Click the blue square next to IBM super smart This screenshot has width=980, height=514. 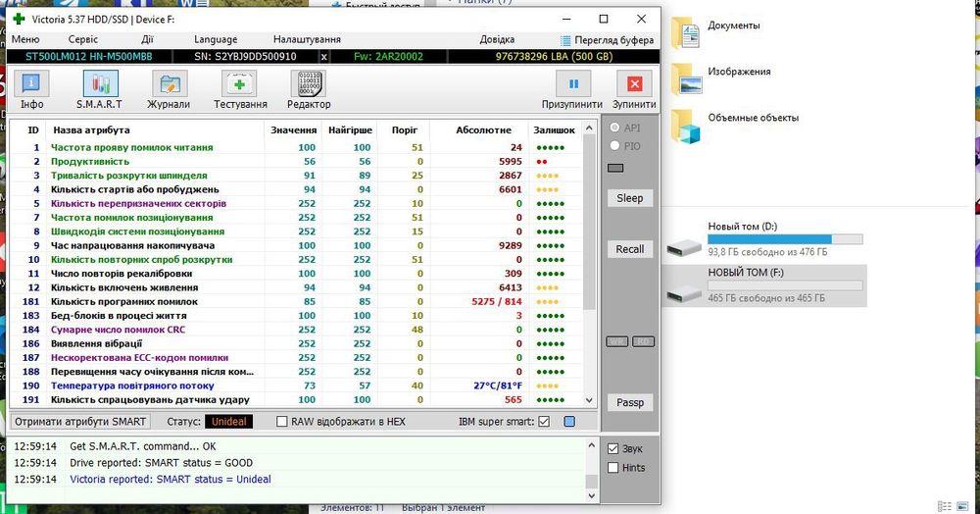[x=569, y=422]
